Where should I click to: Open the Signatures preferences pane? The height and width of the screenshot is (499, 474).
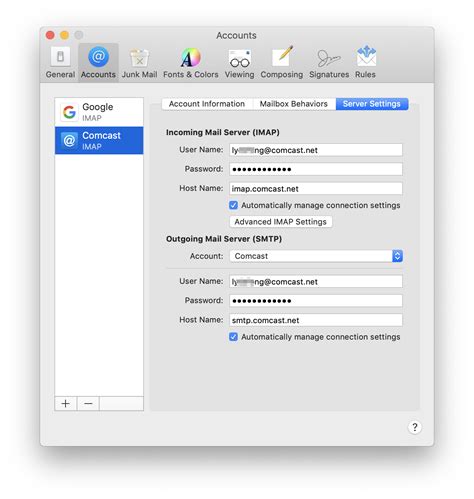tap(329, 63)
